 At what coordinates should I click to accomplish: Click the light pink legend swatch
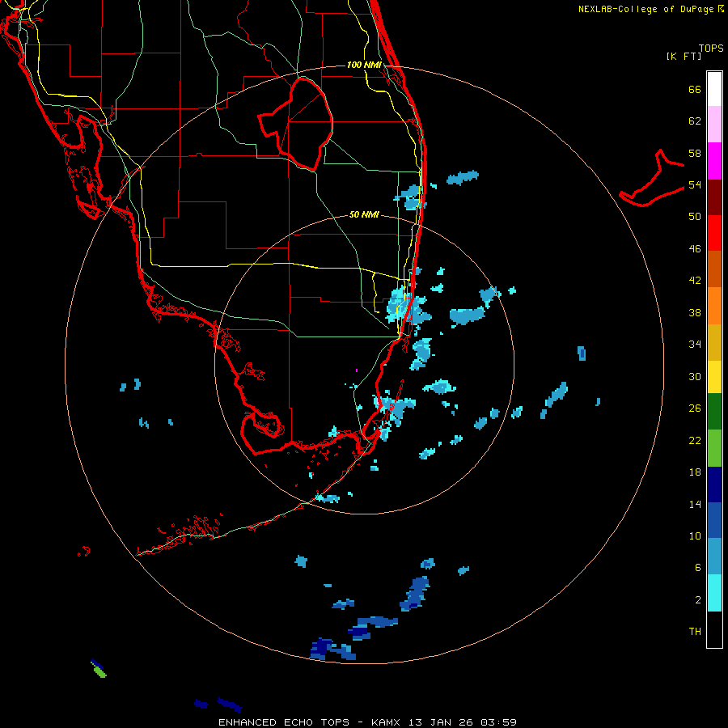click(x=714, y=125)
